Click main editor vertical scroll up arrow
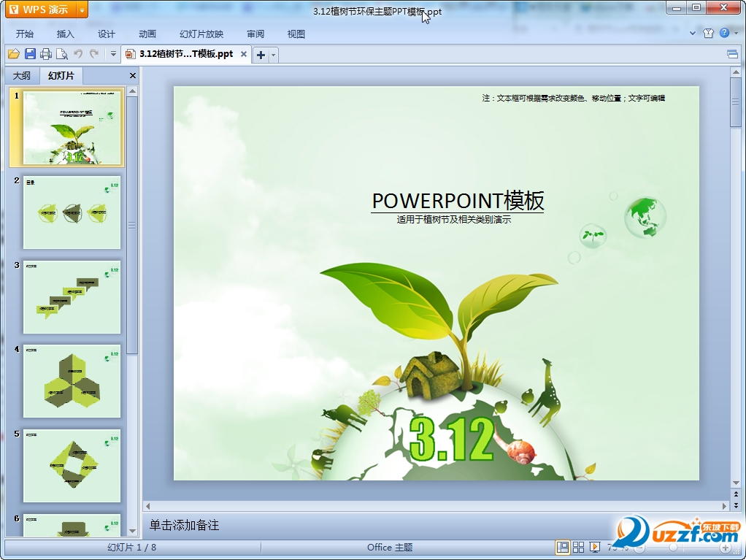Image resolution: width=746 pixels, height=560 pixels. (736, 72)
